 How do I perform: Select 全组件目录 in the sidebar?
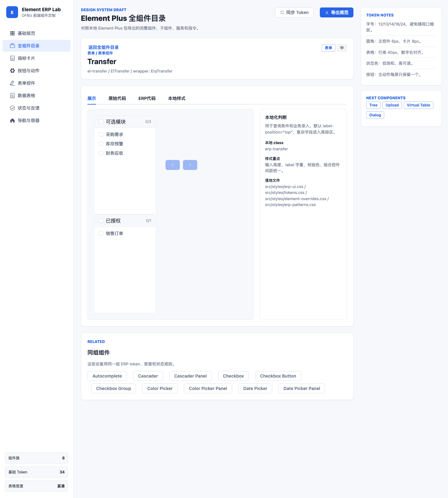(x=36, y=46)
